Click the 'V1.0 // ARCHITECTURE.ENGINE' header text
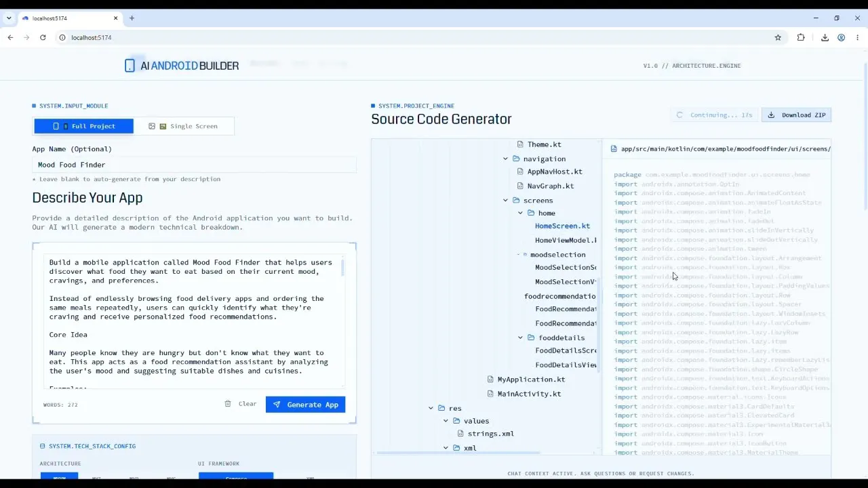868x488 pixels. coord(692,66)
